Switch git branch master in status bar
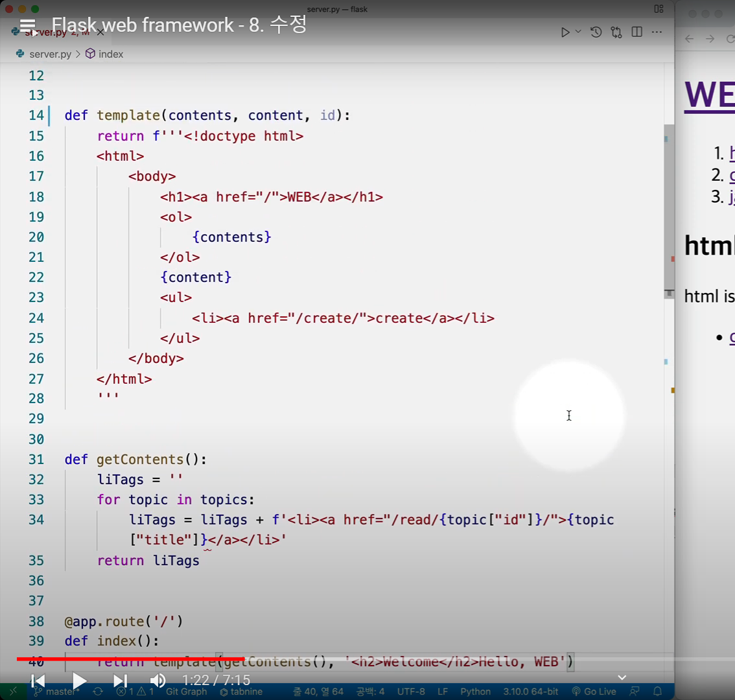Image resolution: width=735 pixels, height=700 pixels. 57,692
